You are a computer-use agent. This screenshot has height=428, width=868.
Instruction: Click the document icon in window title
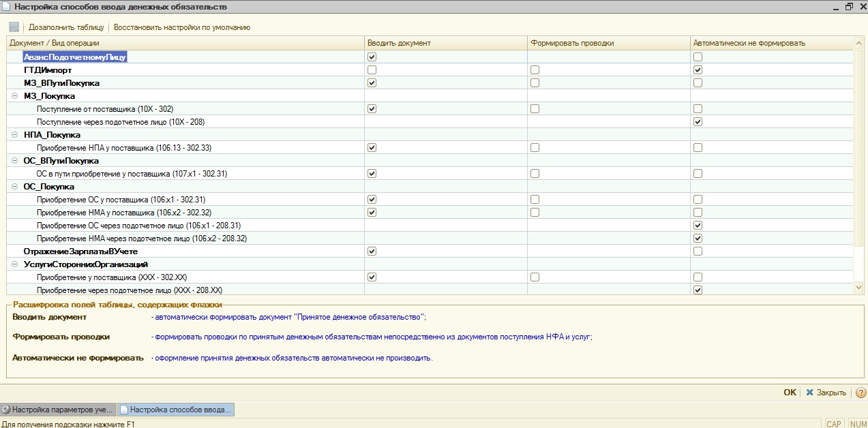[x=7, y=6]
